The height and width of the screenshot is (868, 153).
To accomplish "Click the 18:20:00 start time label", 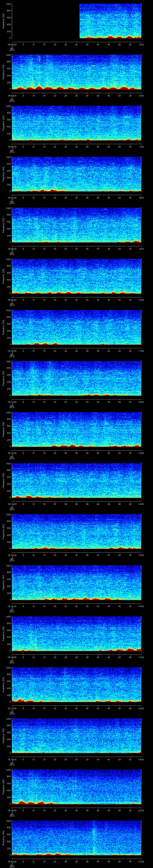I will (12, 861).
